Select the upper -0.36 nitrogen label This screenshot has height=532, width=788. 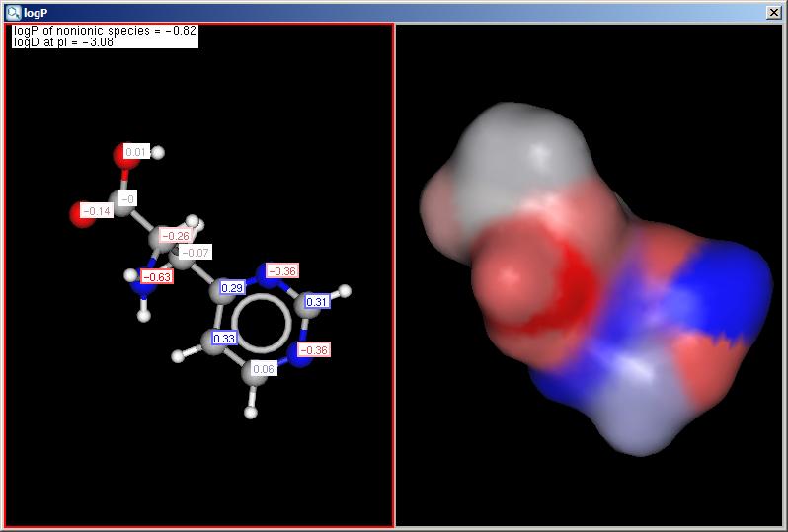(282, 270)
